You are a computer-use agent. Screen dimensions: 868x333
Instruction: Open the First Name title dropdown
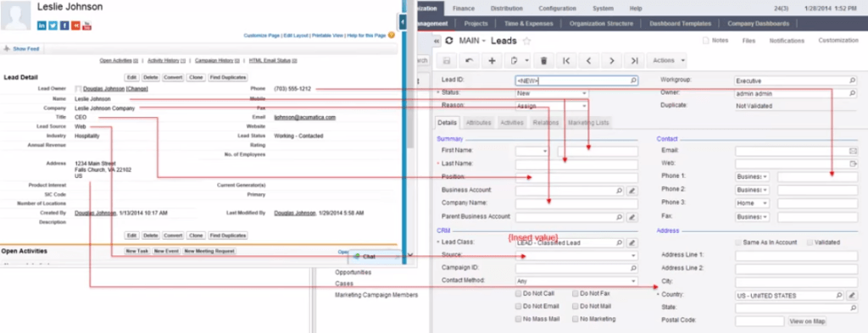coord(531,151)
